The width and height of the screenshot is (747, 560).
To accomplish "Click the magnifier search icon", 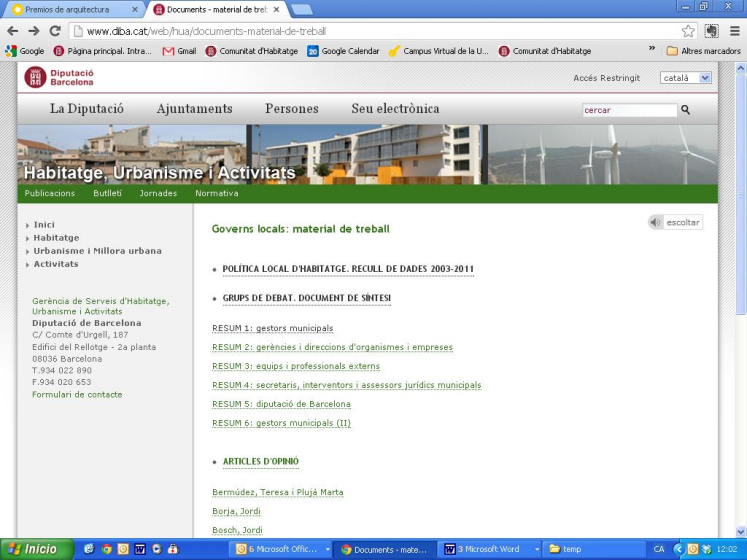I will click(686, 110).
